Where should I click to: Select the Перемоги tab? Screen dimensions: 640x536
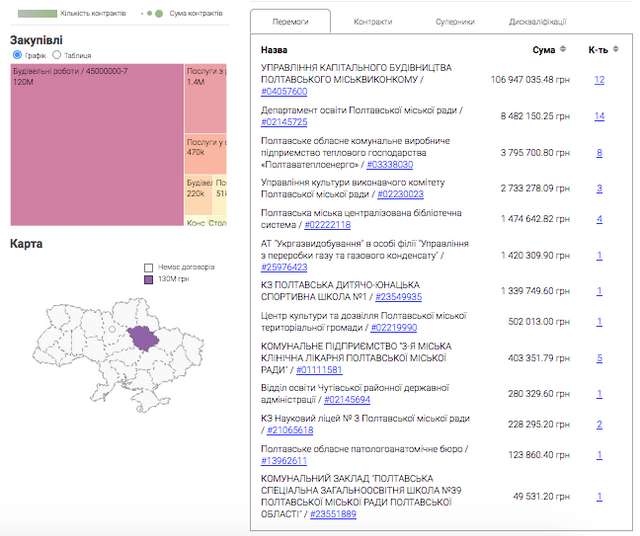[x=291, y=21]
